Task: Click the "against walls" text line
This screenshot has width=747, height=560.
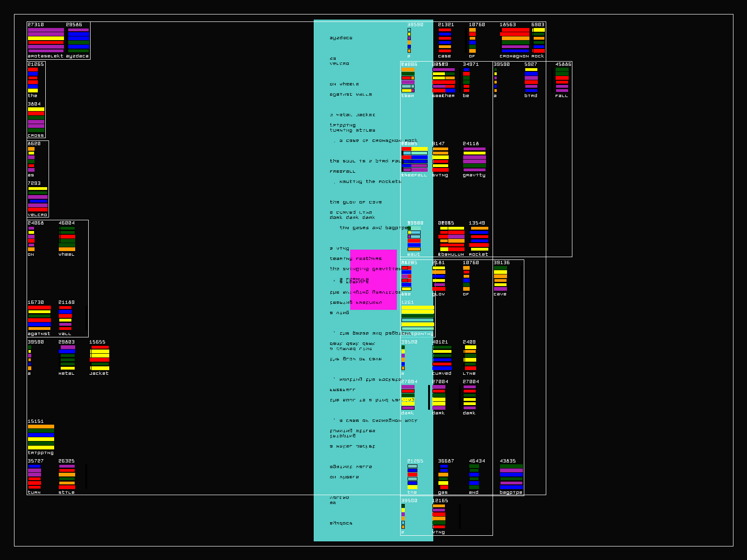Action: pos(351,94)
